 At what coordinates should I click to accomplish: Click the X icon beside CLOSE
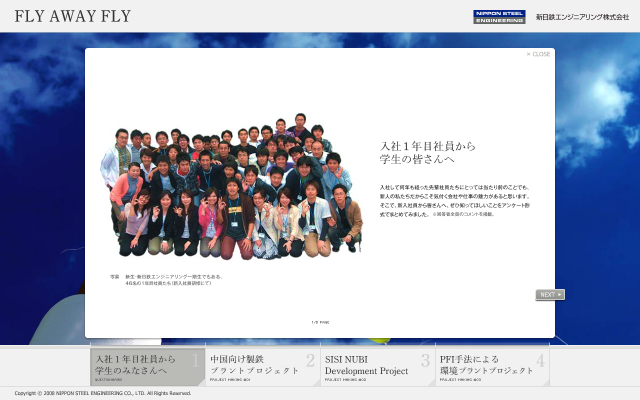(x=529, y=54)
